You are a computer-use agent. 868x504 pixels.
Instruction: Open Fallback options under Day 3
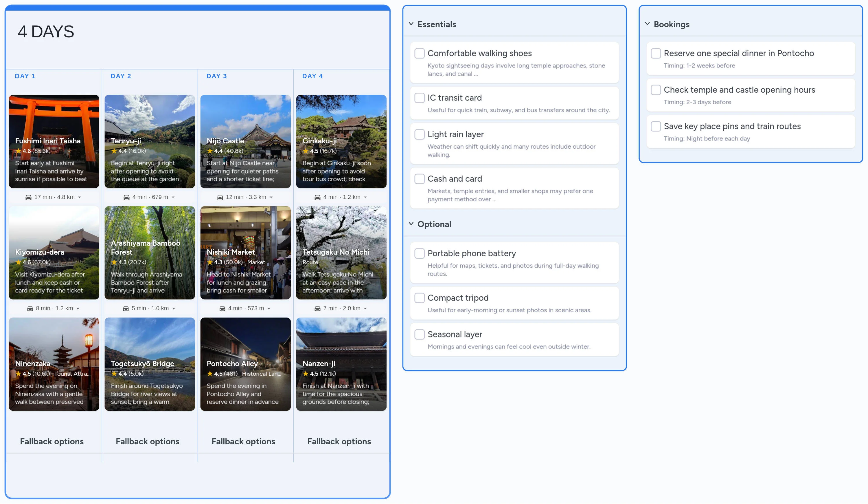[x=244, y=442]
